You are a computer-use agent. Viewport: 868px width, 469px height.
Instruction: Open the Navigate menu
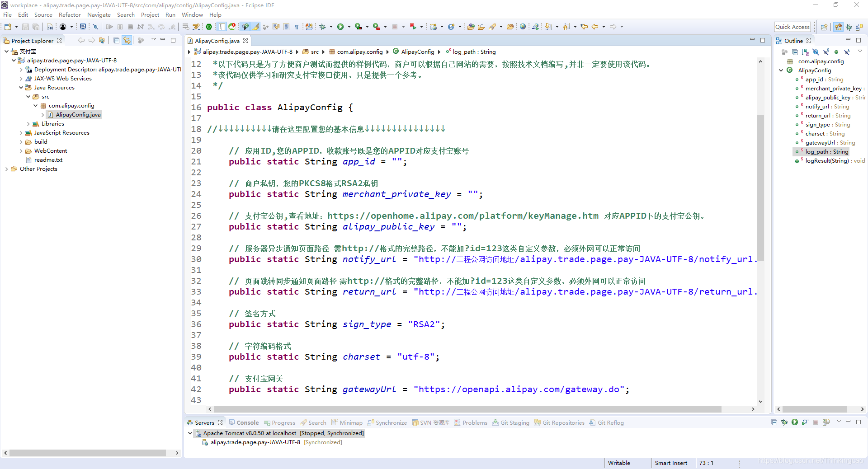99,14
